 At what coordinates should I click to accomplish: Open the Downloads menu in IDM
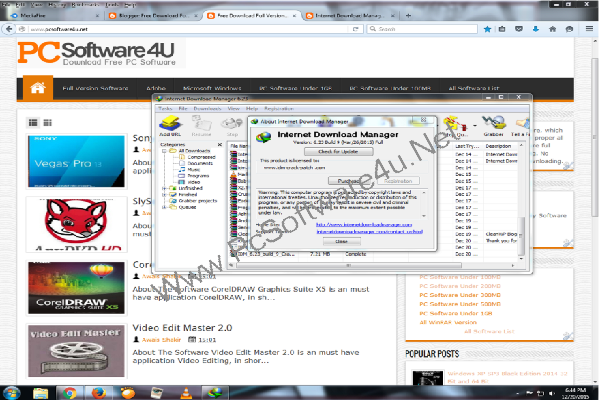(207, 109)
